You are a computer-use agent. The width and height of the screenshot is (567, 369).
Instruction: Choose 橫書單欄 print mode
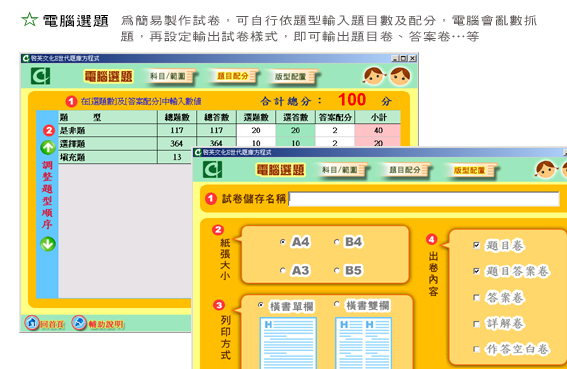260,305
